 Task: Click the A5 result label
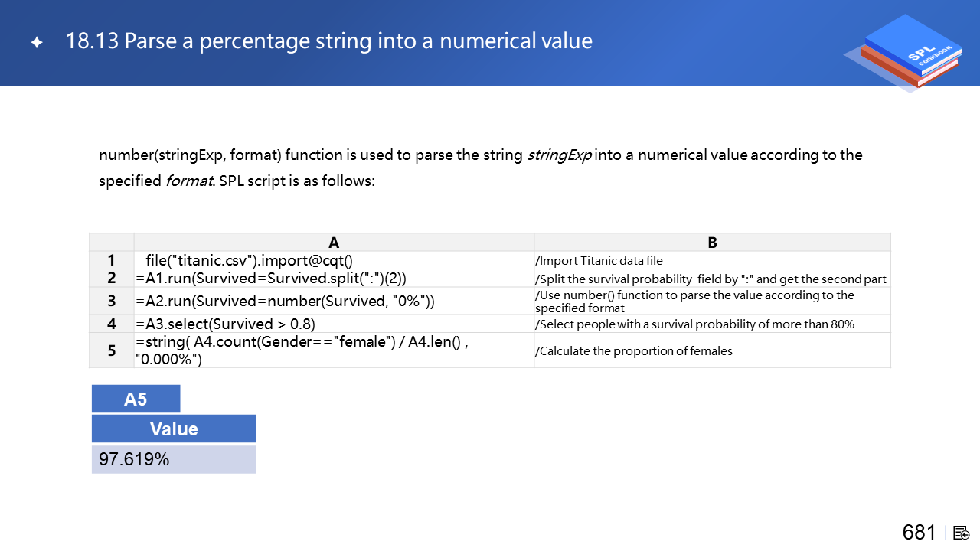point(136,399)
